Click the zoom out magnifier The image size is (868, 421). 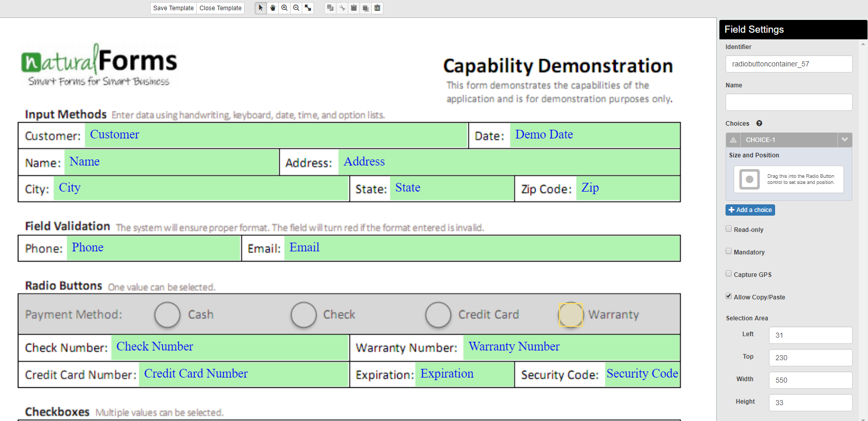click(296, 8)
